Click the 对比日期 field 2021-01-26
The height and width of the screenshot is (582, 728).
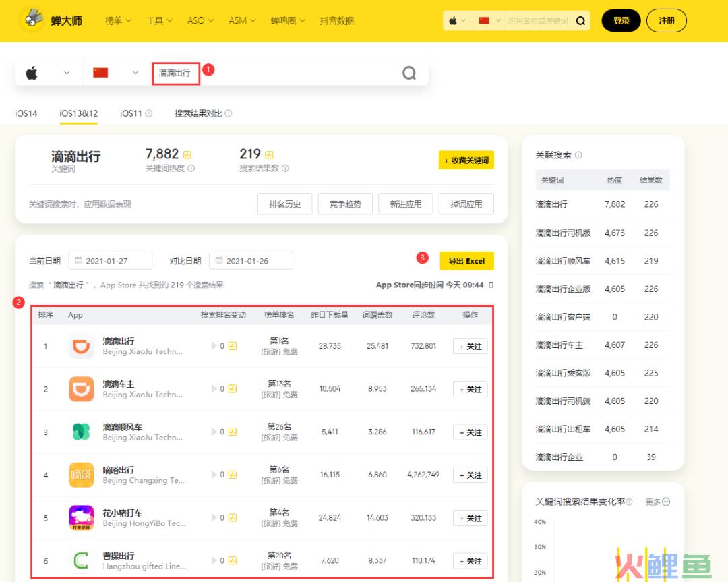click(x=251, y=260)
